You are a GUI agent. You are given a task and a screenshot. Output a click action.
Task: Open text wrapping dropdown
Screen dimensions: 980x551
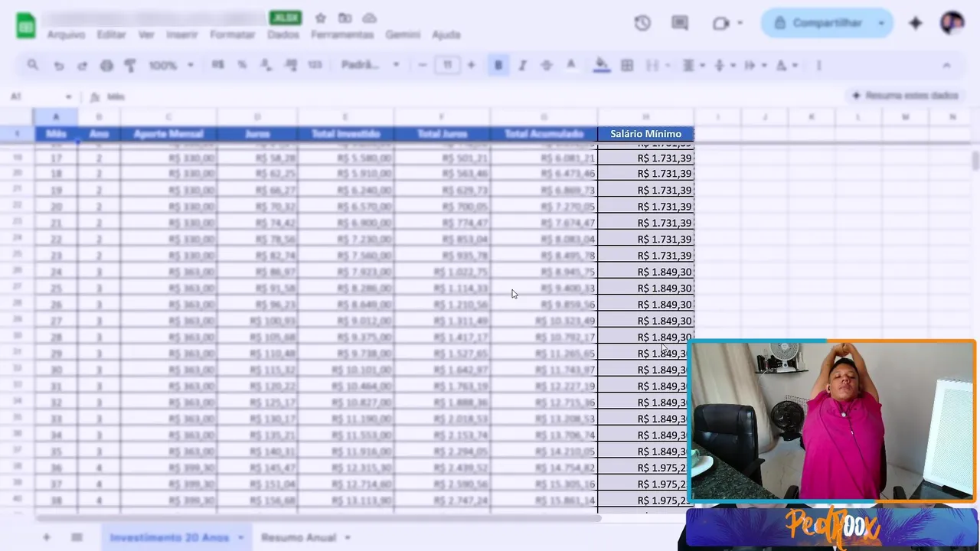[754, 66]
